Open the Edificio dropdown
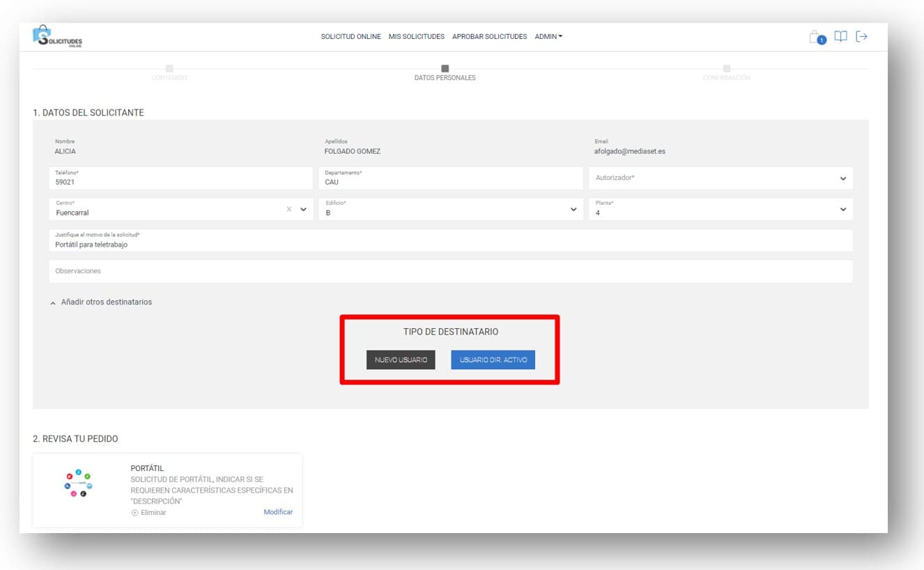The image size is (924, 570). click(x=573, y=209)
